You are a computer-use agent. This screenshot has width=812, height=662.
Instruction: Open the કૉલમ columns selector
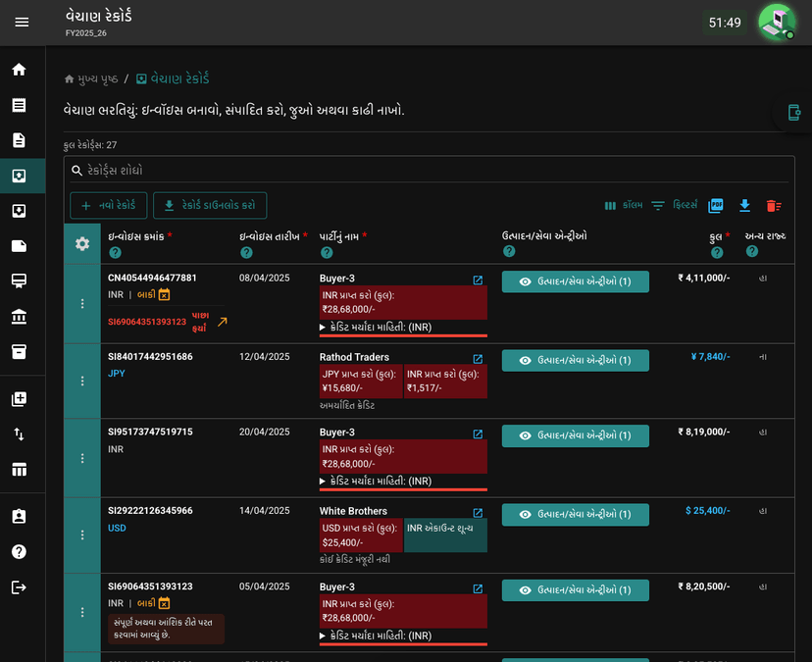(x=624, y=206)
